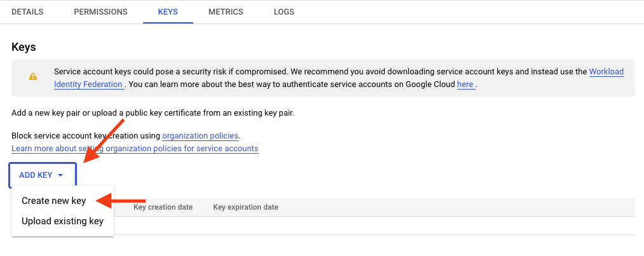The height and width of the screenshot is (256, 644).
Task: Click the "here" link in the warning
Action: pyautogui.click(x=465, y=84)
